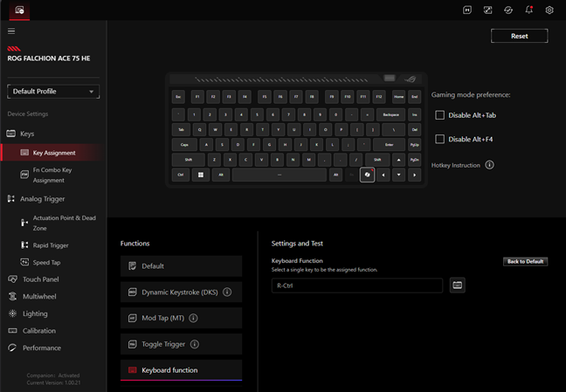Select the right arrow key
Viewport: 566px width, 392px height.
tap(414, 175)
